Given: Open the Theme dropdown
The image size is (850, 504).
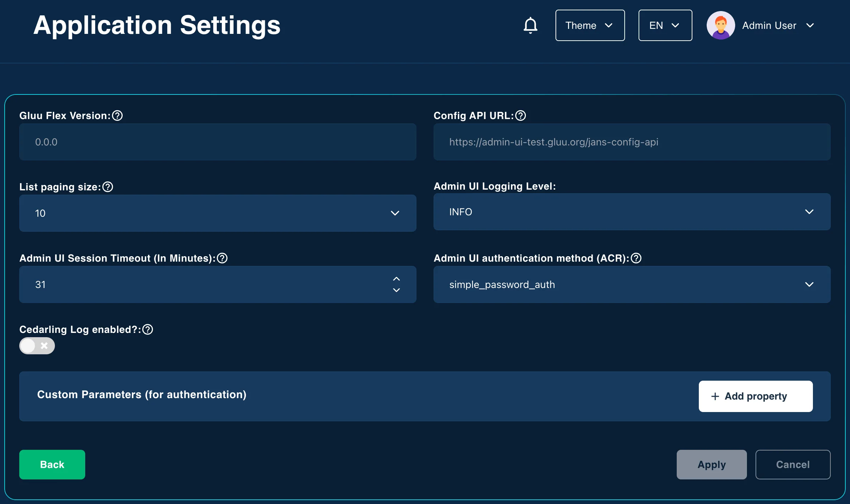Looking at the screenshot, I should tap(590, 25).
